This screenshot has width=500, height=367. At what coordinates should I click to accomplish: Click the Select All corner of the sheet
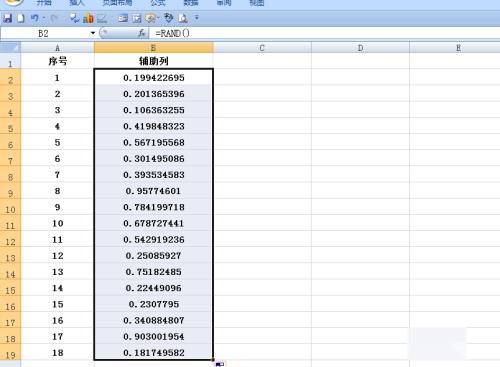tap(10, 48)
